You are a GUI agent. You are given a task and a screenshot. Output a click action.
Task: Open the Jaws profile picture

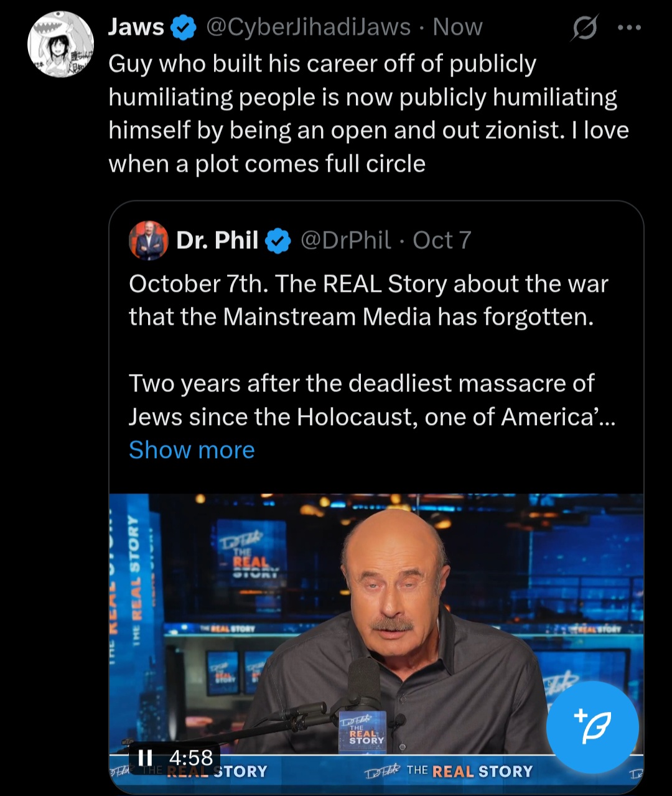[x=60, y=44]
